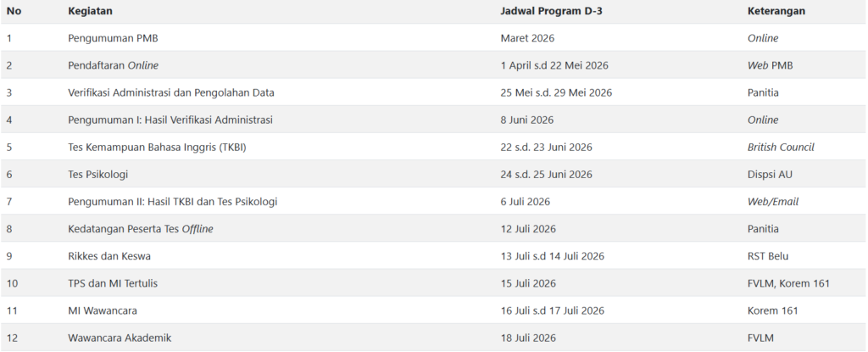Select the Dispsi AU cell

click(770, 174)
